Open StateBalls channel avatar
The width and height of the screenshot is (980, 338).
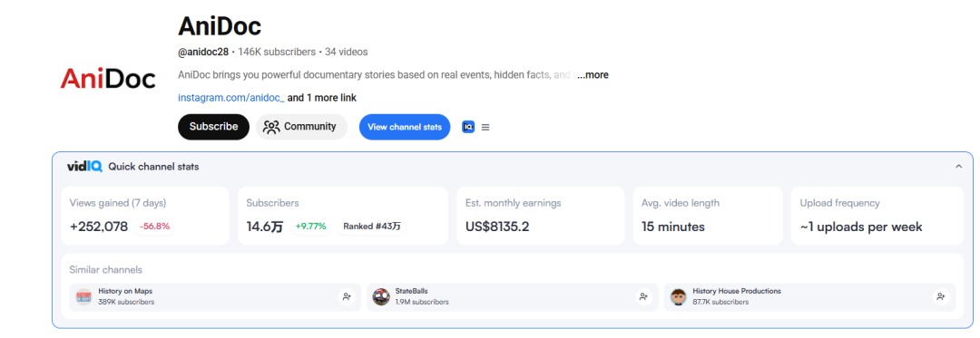click(x=381, y=297)
